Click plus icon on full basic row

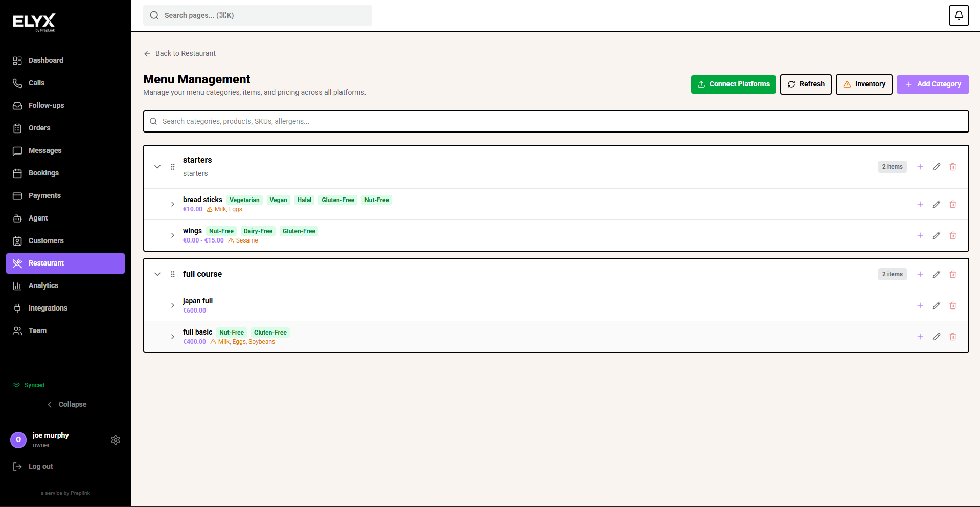tap(920, 337)
